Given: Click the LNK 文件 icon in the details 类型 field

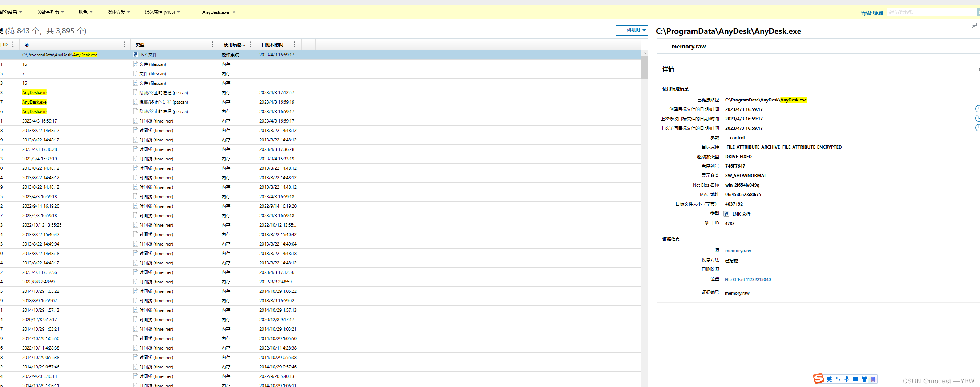Looking at the screenshot, I should pyautogui.click(x=726, y=214).
